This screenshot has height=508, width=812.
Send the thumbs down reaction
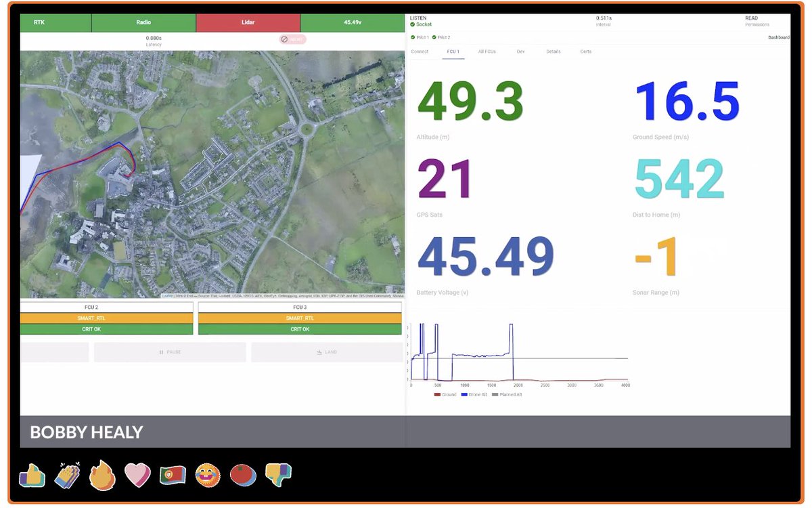tap(278, 475)
